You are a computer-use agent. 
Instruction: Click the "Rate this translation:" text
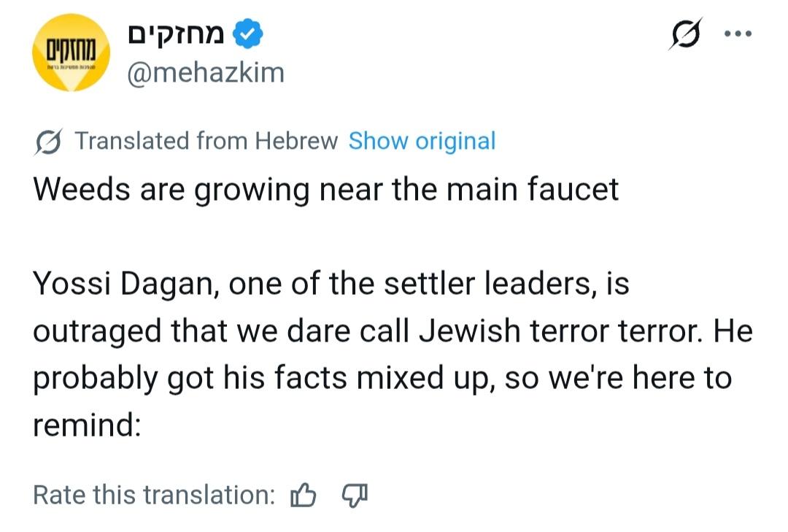(x=154, y=496)
